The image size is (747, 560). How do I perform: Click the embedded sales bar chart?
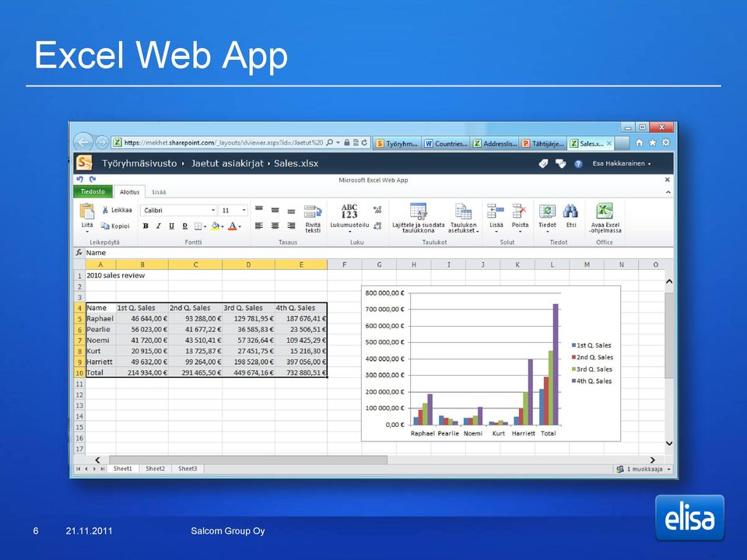tap(491, 363)
